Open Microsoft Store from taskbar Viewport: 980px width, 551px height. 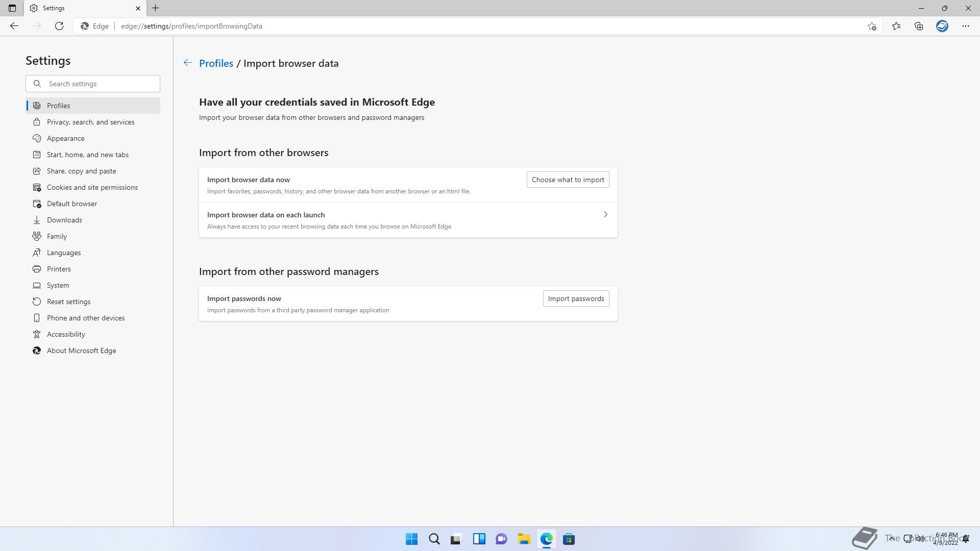(569, 539)
